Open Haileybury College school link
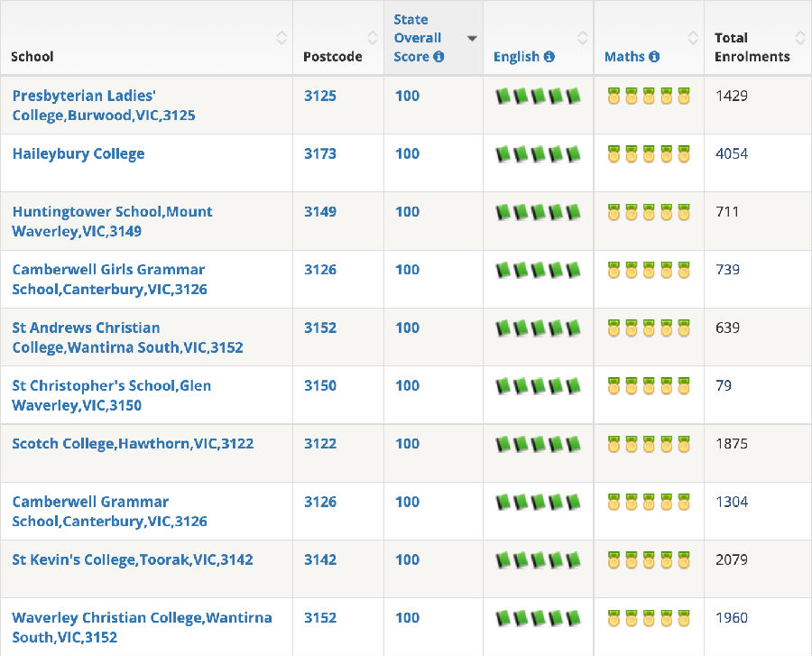This screenshot has width=812, height=656. 78,153
